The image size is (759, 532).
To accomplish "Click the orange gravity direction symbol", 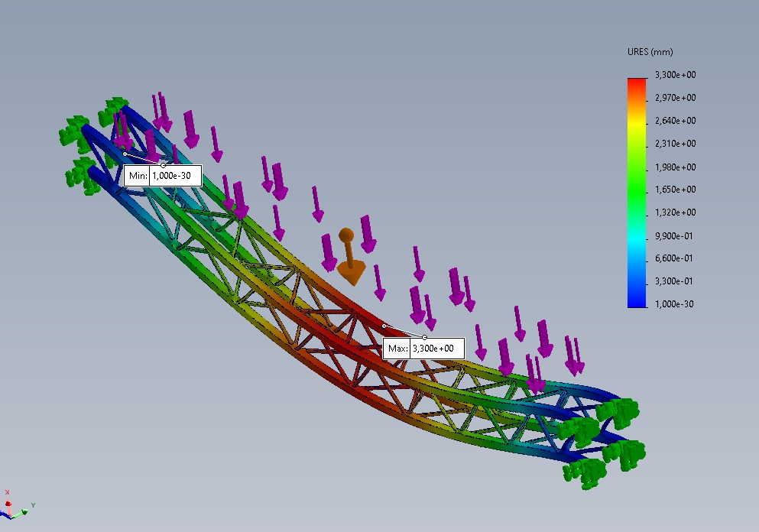I will (350, 257).
